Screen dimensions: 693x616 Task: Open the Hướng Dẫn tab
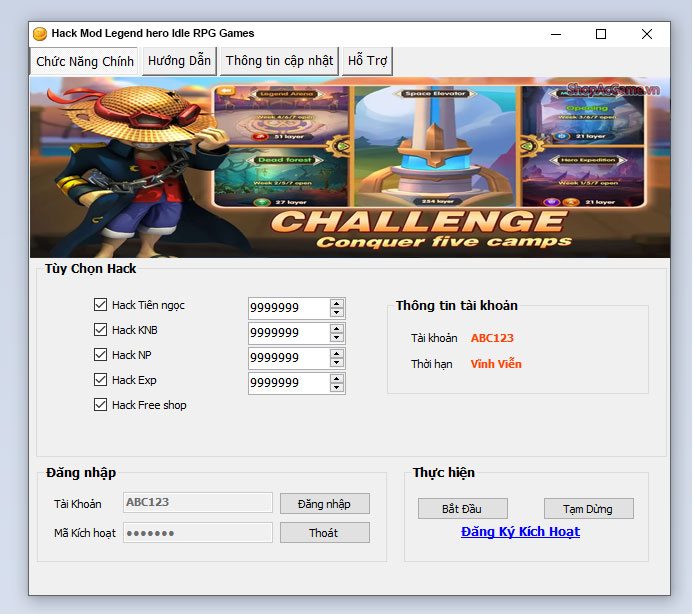179,61
